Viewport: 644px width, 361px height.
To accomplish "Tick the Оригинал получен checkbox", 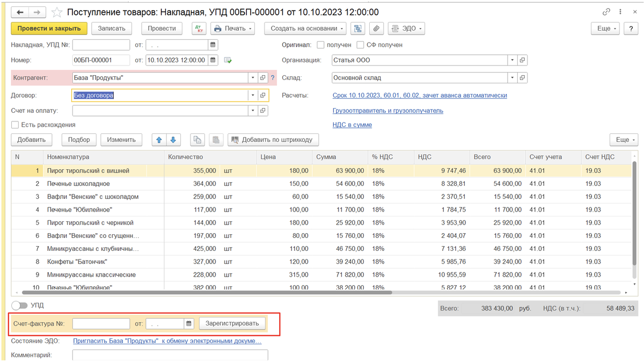I will pyautogui.click(x=321, y=45).
